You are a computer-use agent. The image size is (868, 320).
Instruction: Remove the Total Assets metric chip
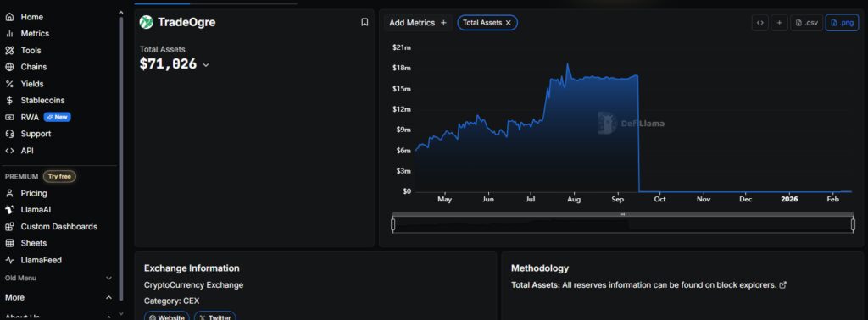click(509, 23)
